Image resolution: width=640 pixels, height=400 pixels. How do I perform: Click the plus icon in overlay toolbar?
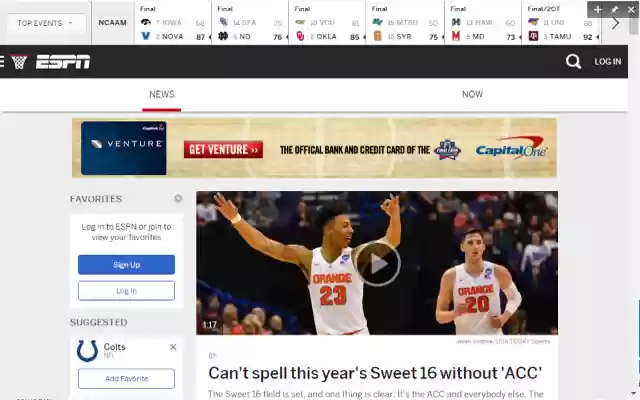[598, 9]
